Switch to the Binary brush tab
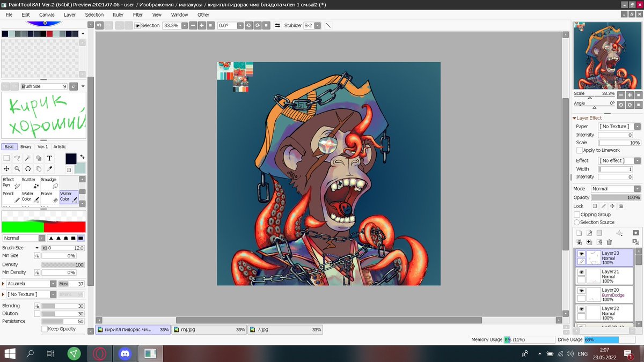This screenshot has width=644, height=362. pos(26,146)
